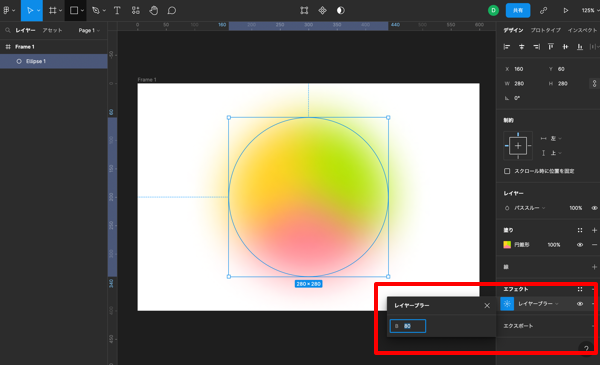Open the Pen tool dropdown chevron
The height and width of the screenshot is (365, 600).
coord(104,11)
